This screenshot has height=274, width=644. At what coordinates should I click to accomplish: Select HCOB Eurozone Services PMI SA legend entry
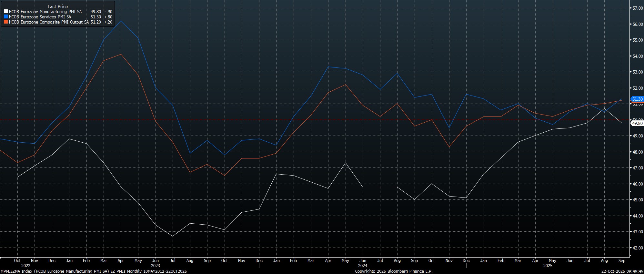click(40, 17)
